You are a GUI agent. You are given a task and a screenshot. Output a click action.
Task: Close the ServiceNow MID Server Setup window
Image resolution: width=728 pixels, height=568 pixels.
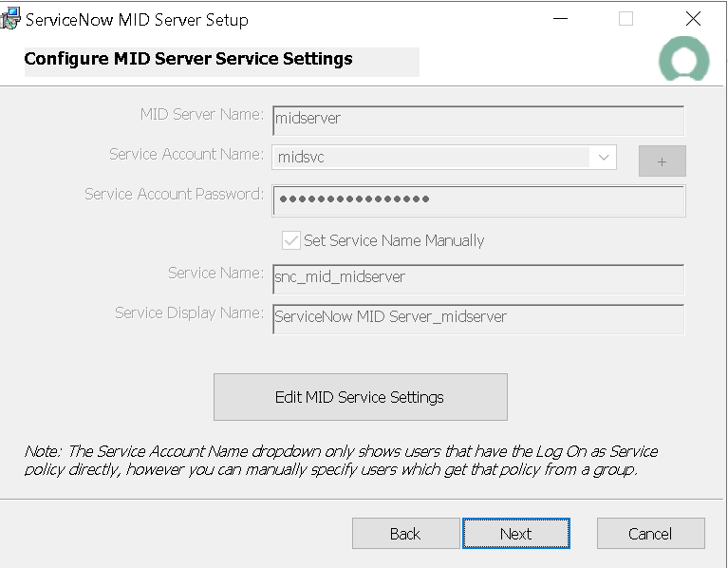pyautogui.click(x=694, y=19)
